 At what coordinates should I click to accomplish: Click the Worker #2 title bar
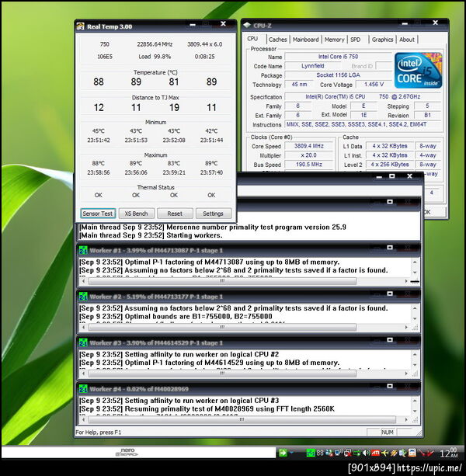click(x=249, y=297)
